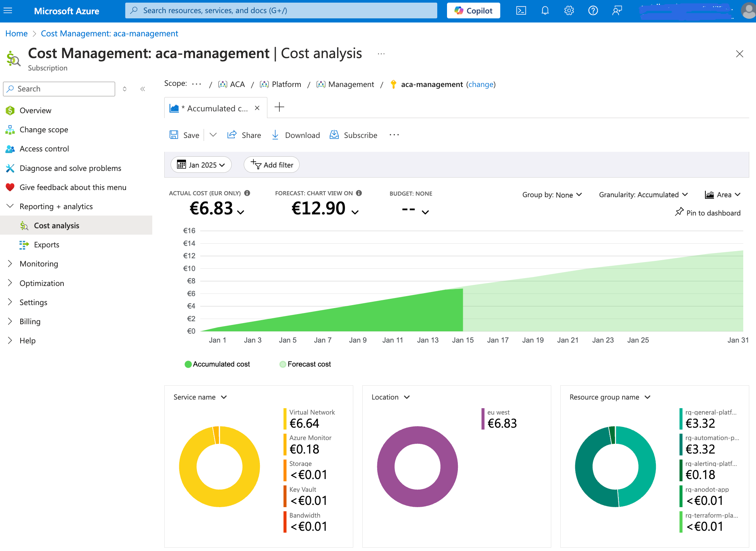
Task: Click the Platform management group in scope
Action: click(280, 84)
